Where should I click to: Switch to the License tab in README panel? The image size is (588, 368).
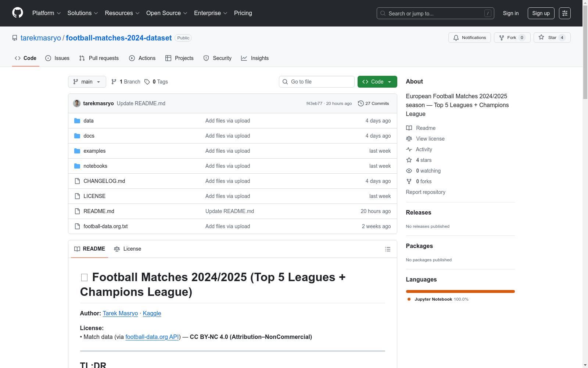tap(128, 249)
